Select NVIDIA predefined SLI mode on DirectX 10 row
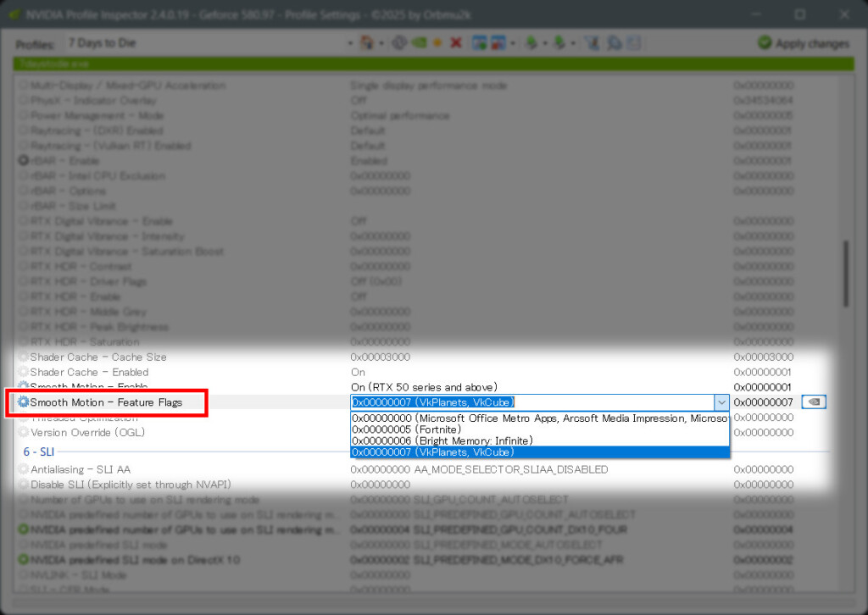This screenshot has width=868, height=615. (x=135, y=559)
